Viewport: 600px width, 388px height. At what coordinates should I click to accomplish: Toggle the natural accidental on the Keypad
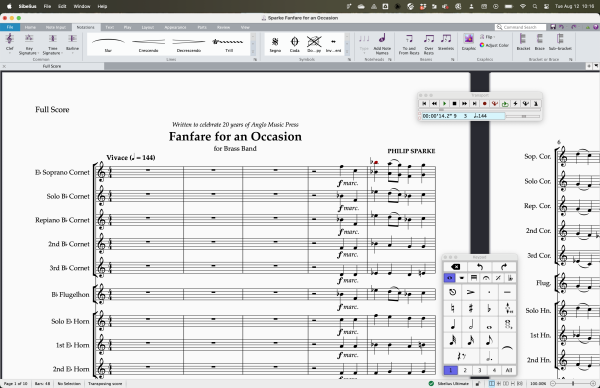[453, 308]
